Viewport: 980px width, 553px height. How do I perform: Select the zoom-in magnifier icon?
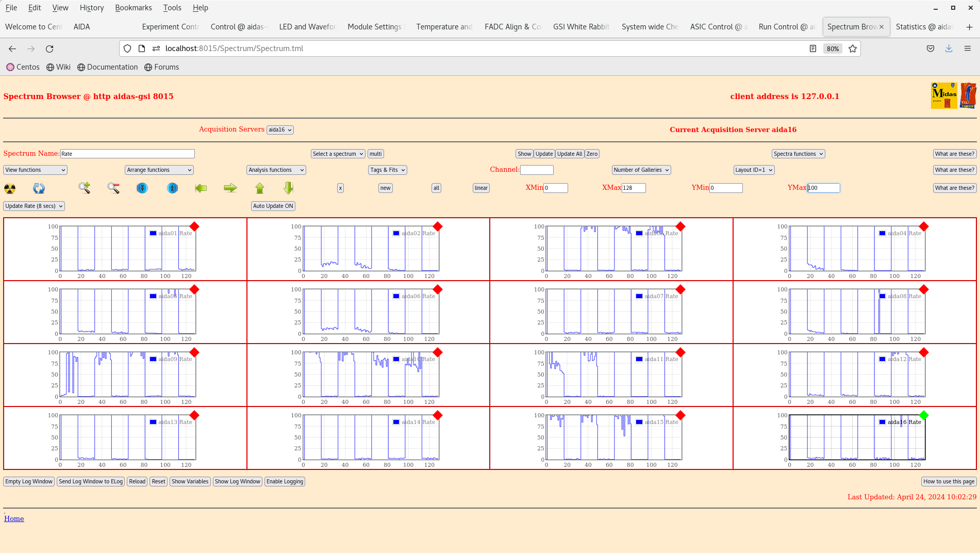tap(84, 188)
